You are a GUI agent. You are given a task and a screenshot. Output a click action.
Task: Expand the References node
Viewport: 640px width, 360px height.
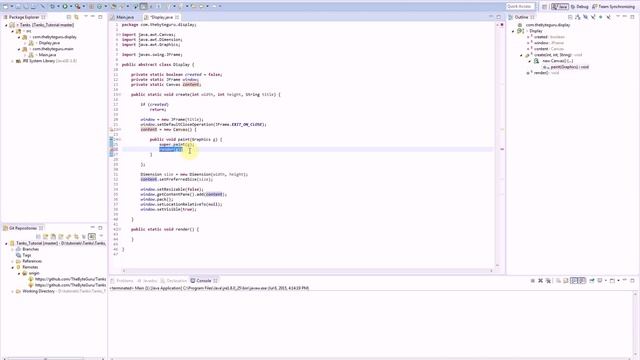tap(13, 261)
